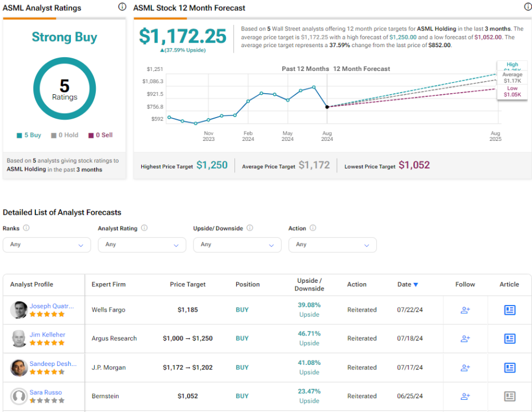The image size is (532, 412).
Task: Click the Average $1.17K forecast label
Action: (512, 78)
